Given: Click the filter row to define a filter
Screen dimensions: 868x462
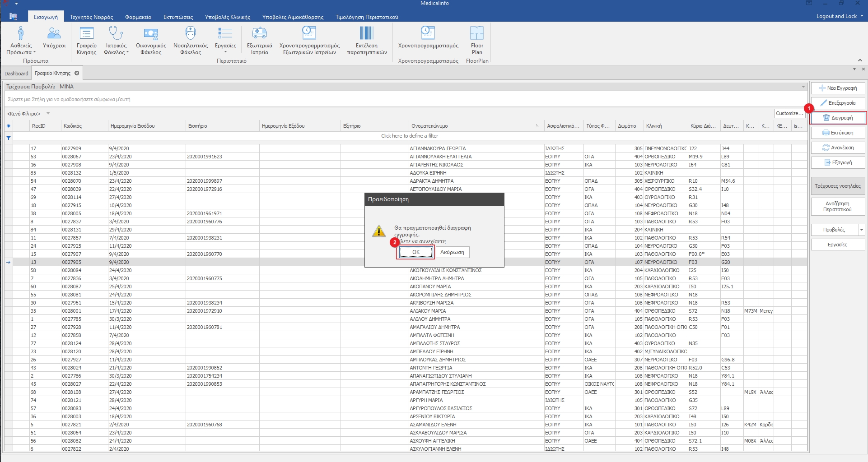Looking at the screenshot, I should pos(409,136).
